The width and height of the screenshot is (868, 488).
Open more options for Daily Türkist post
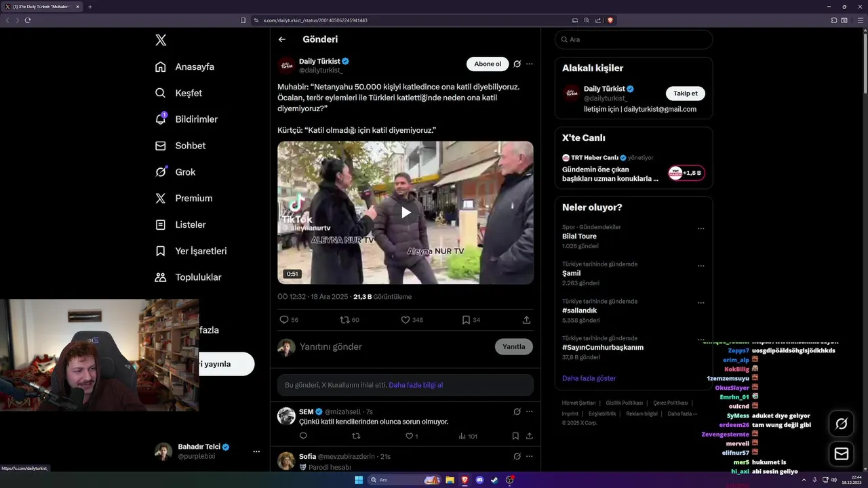pyautogui.click(x=530, y=64)
